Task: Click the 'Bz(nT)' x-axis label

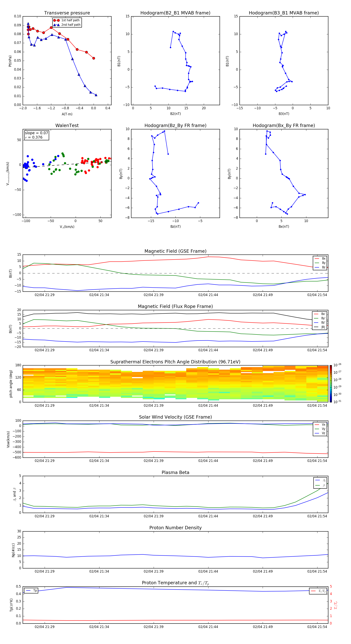Action: click(x=175, y=227)
